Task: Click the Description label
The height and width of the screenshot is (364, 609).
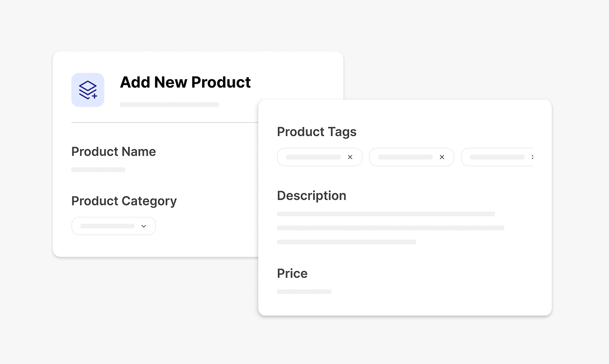Action: tap(312, 196)
